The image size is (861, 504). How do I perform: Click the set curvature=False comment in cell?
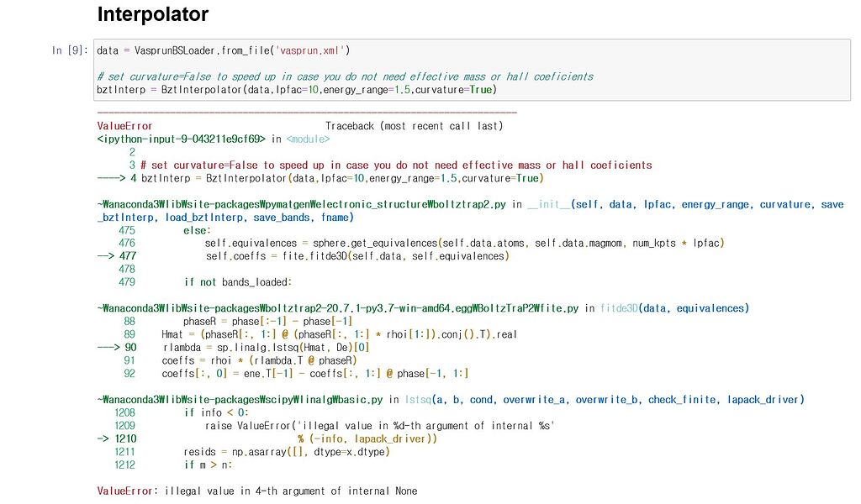click(345, 76)
